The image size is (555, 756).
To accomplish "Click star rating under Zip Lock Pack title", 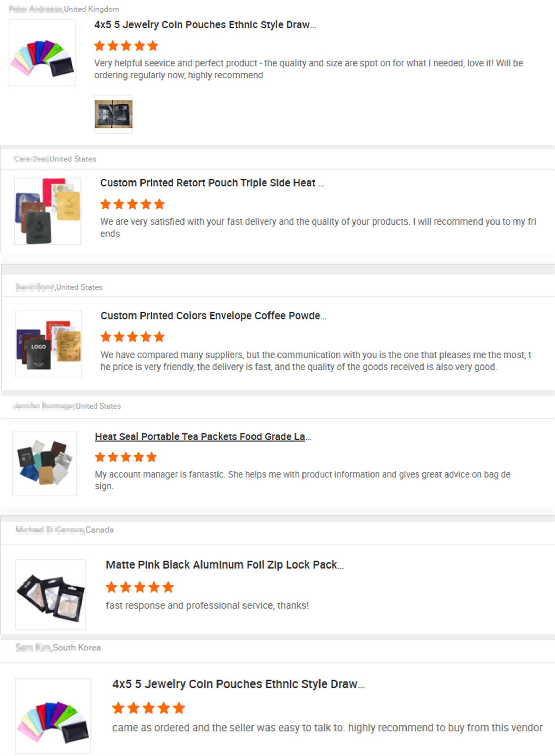I will [140, 587].
